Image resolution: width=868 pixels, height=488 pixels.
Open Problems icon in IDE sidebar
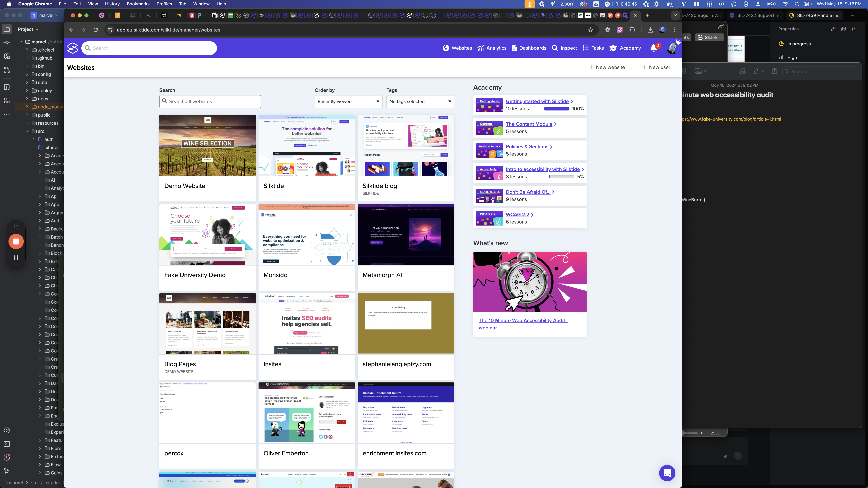7,457
